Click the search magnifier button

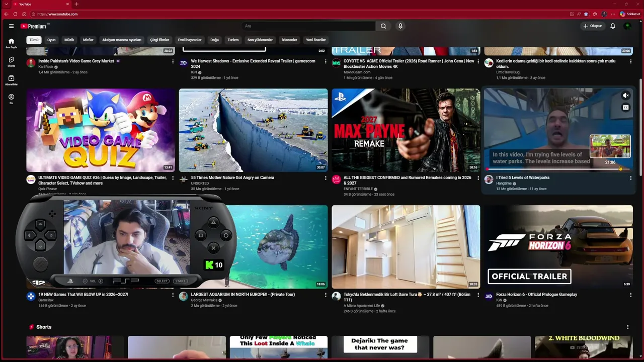[x=383, y=26]
